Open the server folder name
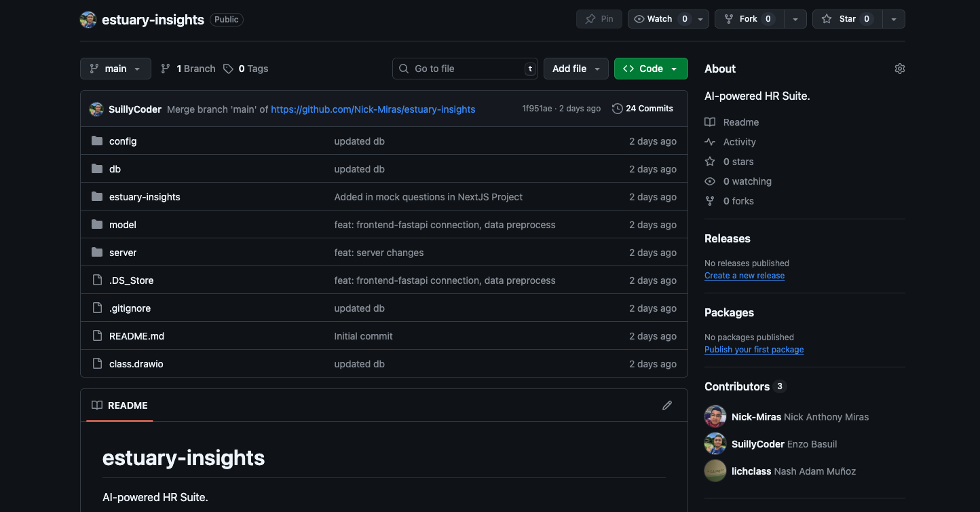The height and width of the screenshot is (512, 980). pyautogui.click(x=123, y=253)
